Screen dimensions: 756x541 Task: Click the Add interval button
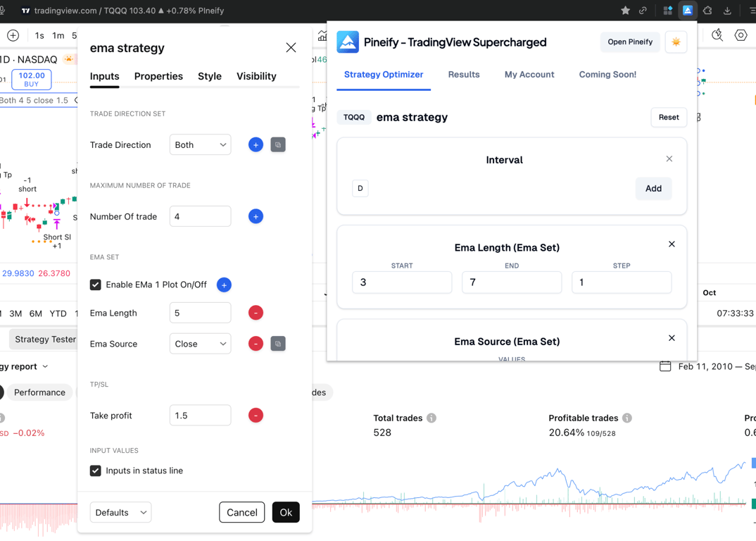pos(653,189)
